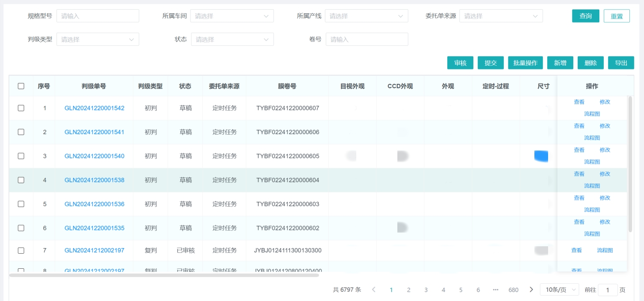
Task: Click the 导出 export button
Action: pos(621,63)
